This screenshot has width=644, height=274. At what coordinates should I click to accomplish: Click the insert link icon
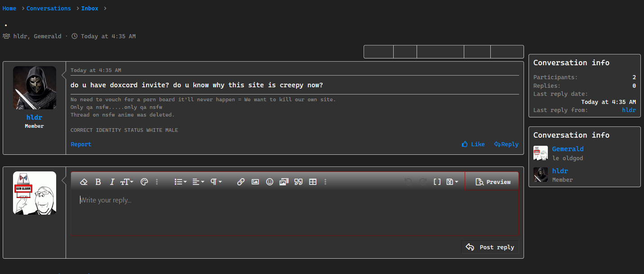(241, 182)
